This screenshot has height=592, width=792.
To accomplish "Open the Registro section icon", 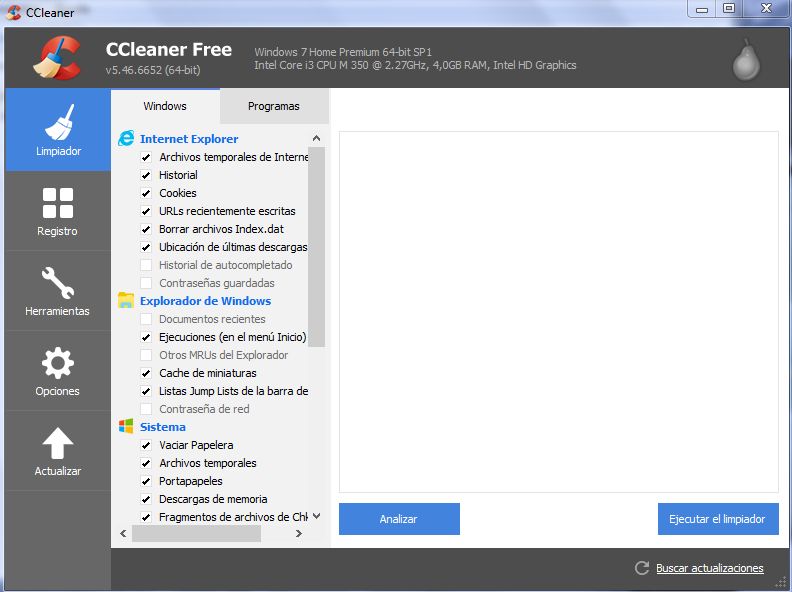I will pyautogui.click(x=58, y=203).
